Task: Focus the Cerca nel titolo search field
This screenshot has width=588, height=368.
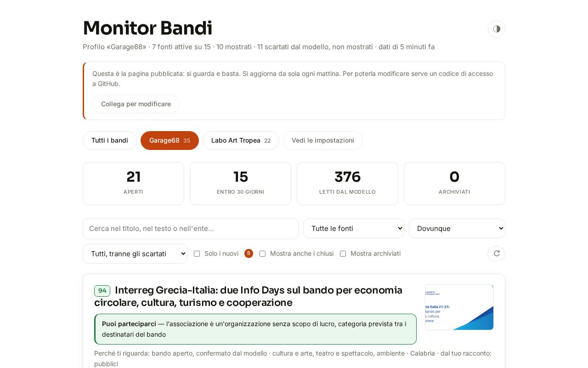Action: (x=191, y=229)
